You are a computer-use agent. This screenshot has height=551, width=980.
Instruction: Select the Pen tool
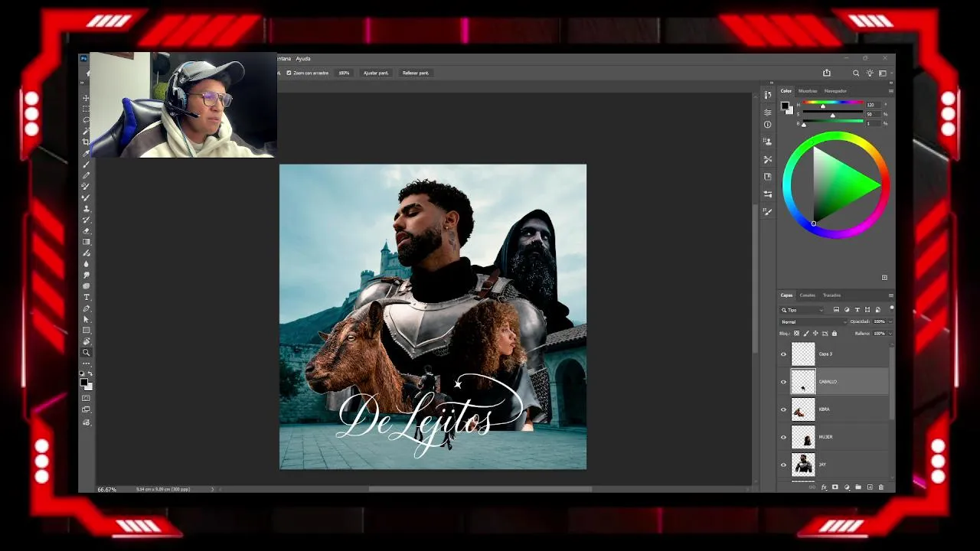(x=86, y=308)
